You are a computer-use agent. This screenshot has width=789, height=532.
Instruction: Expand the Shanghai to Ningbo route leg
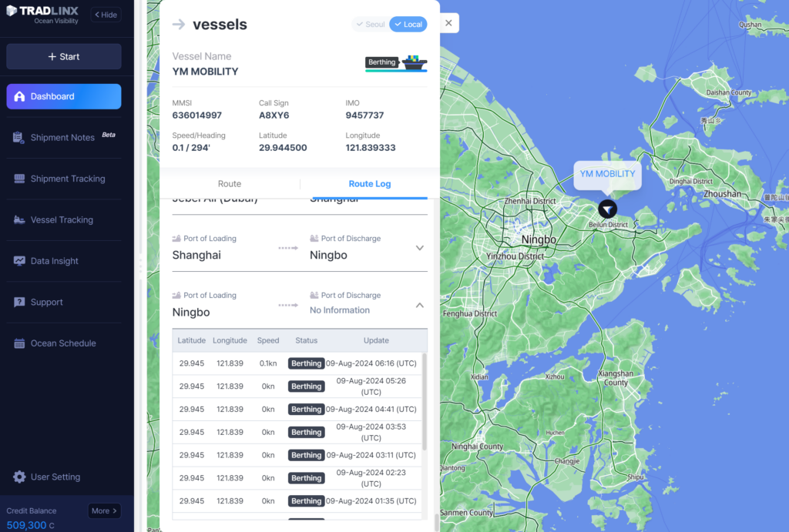tap(420, 248)
